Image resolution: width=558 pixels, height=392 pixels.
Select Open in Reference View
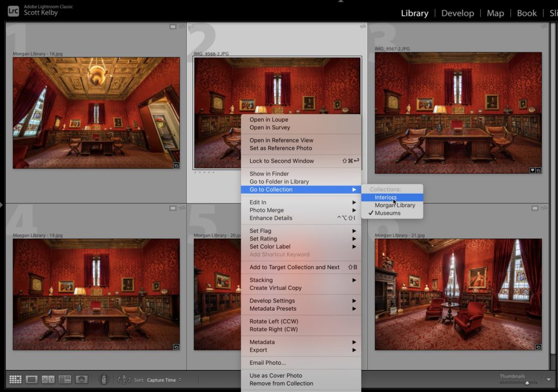coord(301,140)
